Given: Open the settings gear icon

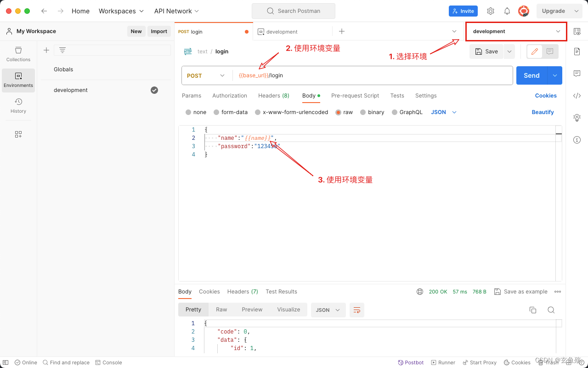Looking at the screenshot, I should tap(491, 11).
